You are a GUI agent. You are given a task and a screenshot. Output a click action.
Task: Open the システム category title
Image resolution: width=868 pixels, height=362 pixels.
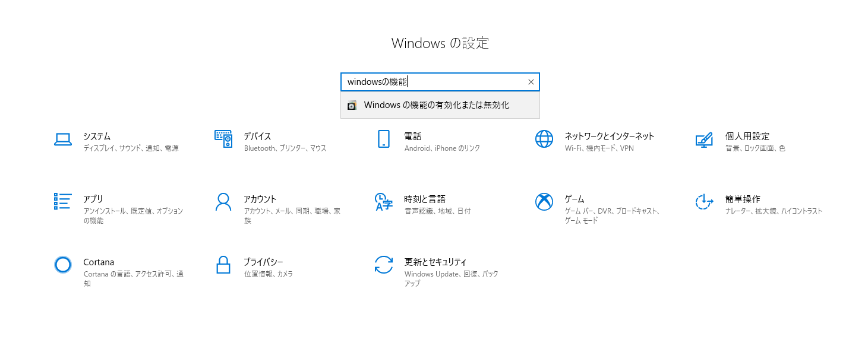click(x=97, y=136)
